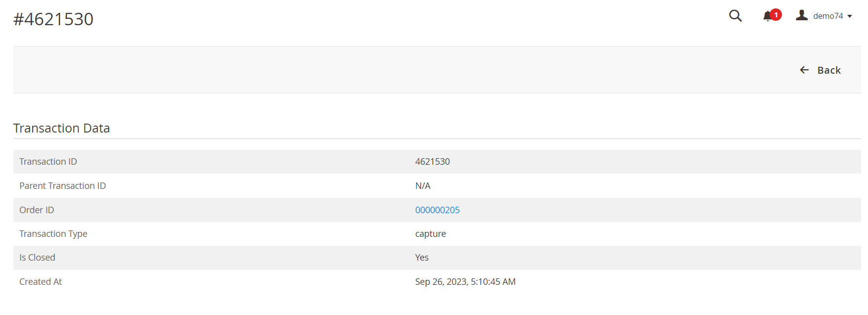Image resolution: width=868 pixels, height=315 pixels.
Task: Open the demo74 account menu
Action: 828,16
